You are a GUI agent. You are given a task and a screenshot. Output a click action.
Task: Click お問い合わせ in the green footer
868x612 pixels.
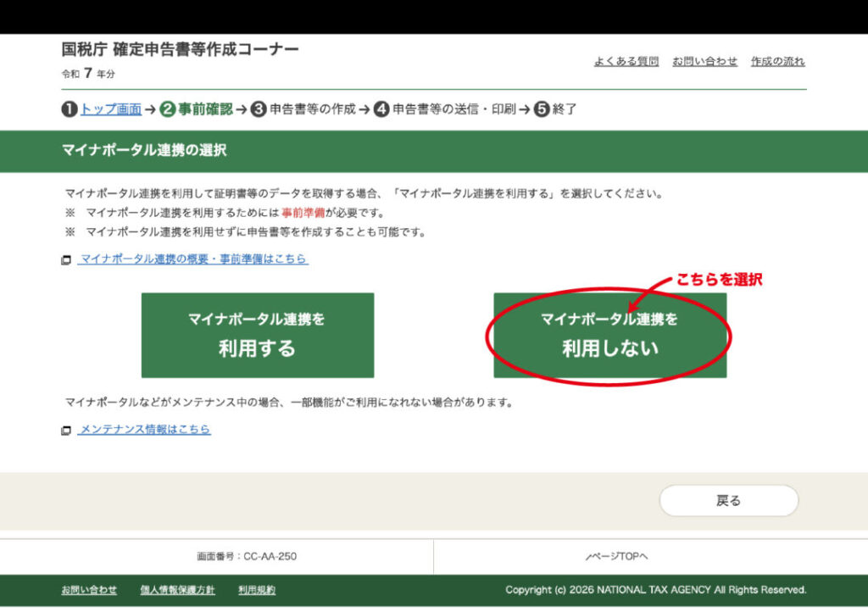[89, 590]
